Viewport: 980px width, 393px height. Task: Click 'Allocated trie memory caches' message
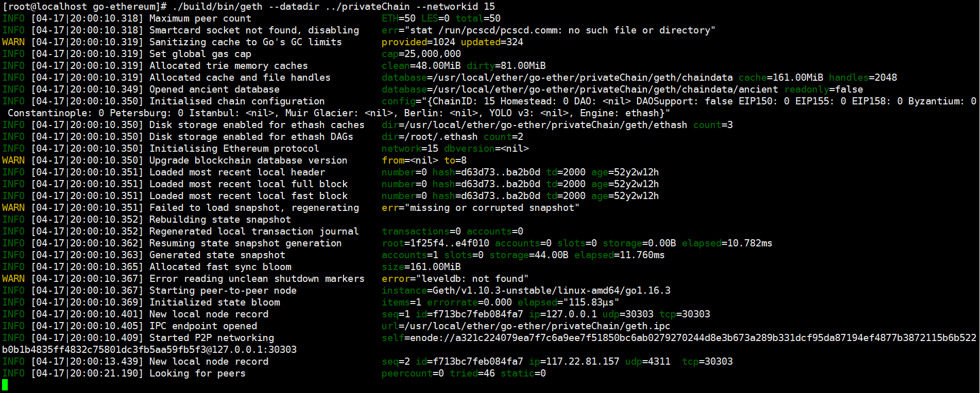pos(228,66)
